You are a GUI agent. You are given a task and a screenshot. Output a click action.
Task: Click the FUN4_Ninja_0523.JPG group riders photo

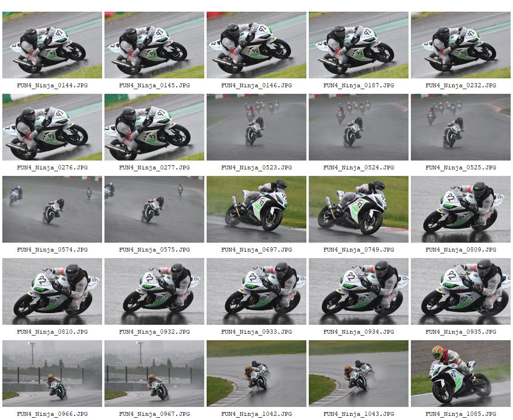[x=256, y=127]
